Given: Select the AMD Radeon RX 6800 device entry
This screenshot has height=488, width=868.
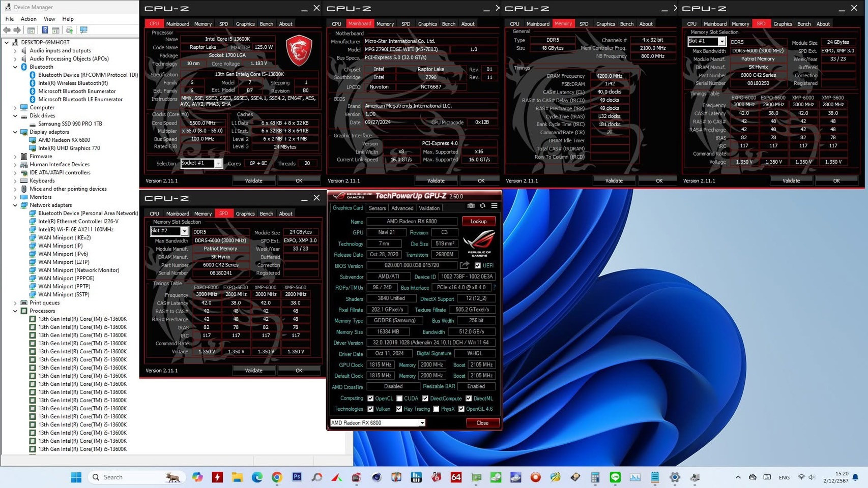Looking at the screenshot, I should (x=64, y=140).
